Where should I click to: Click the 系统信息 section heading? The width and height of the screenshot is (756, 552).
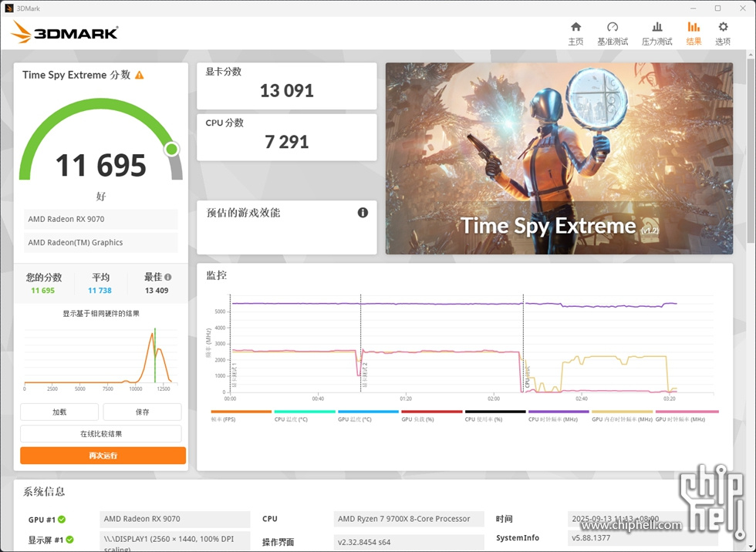pyautogui.click(x=44, y=492)
